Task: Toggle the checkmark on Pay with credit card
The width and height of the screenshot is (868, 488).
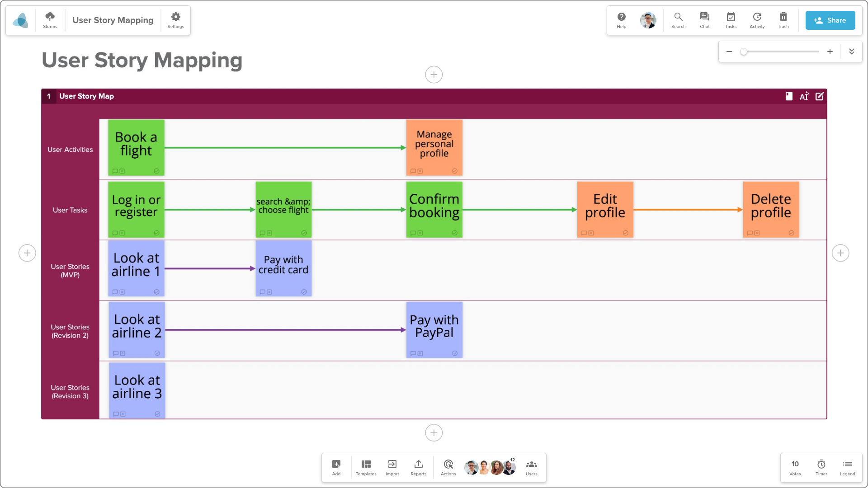Action: click(304, 292)
